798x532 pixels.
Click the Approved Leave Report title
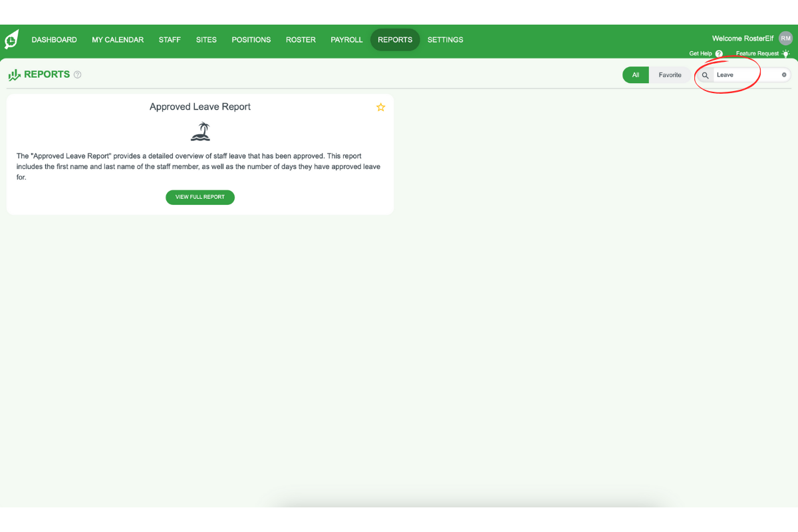point(200,107)
